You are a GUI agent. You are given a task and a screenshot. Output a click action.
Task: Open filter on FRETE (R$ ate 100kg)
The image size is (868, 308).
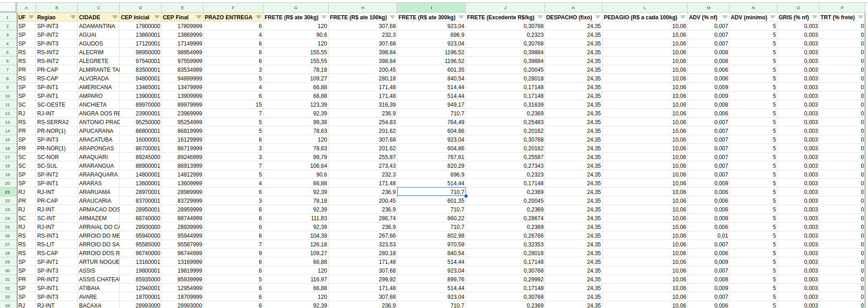coord(393,17)
